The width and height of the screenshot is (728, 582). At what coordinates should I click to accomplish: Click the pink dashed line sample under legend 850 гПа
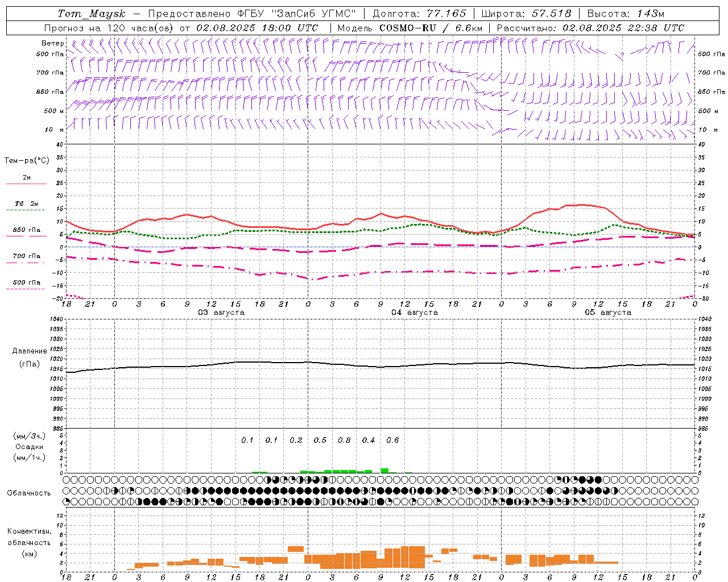pos(26,236)
